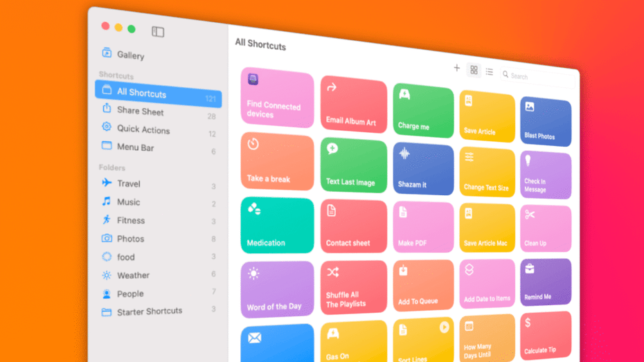Screen dimensions: 644x362
Task: Run the Shazam it shortcut
Action: click(x=423, y=170)
